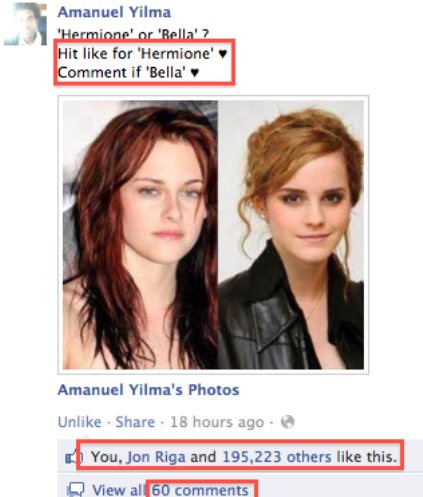Unlike the post via Unlike link
Image resolution: width=423 pixels, height=497 pixels.
click(80, 422)
